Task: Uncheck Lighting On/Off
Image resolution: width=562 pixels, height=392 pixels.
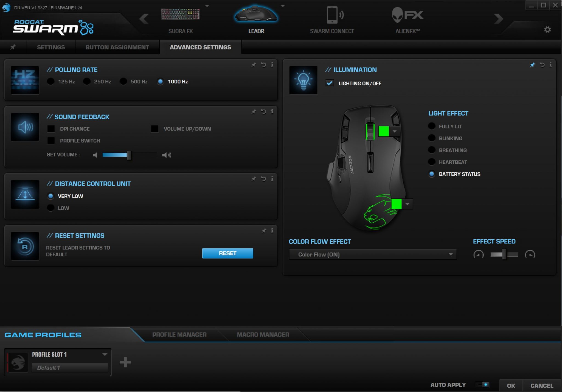Action: click(x=330, y=83)
